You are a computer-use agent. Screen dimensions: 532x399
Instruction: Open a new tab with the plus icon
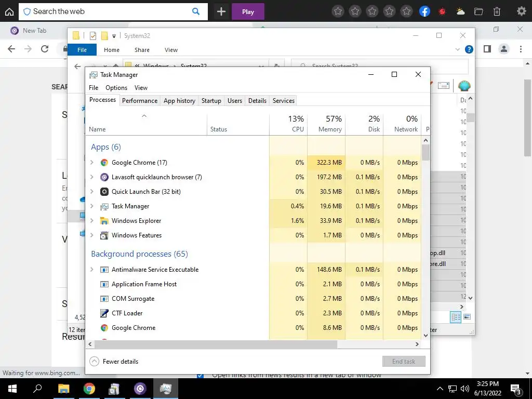click(x=221, y=11)
